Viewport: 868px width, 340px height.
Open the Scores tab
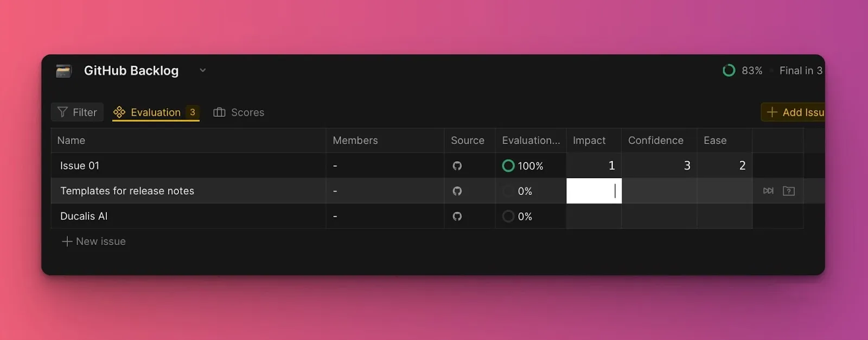pyautogui.click(x=239, y=112)
